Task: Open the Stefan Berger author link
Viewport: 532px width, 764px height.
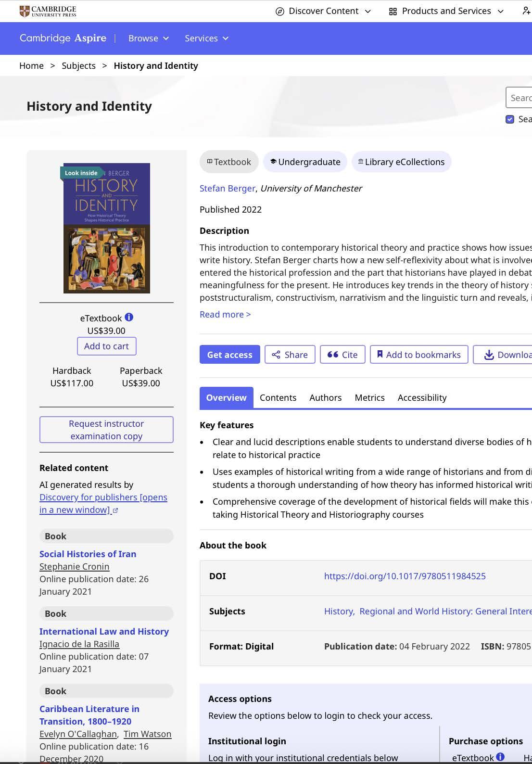Action: 228,188
